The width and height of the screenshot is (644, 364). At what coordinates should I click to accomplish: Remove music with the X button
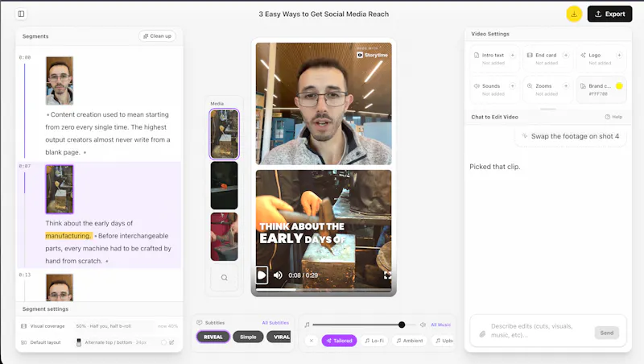click(x=312, y=341)
